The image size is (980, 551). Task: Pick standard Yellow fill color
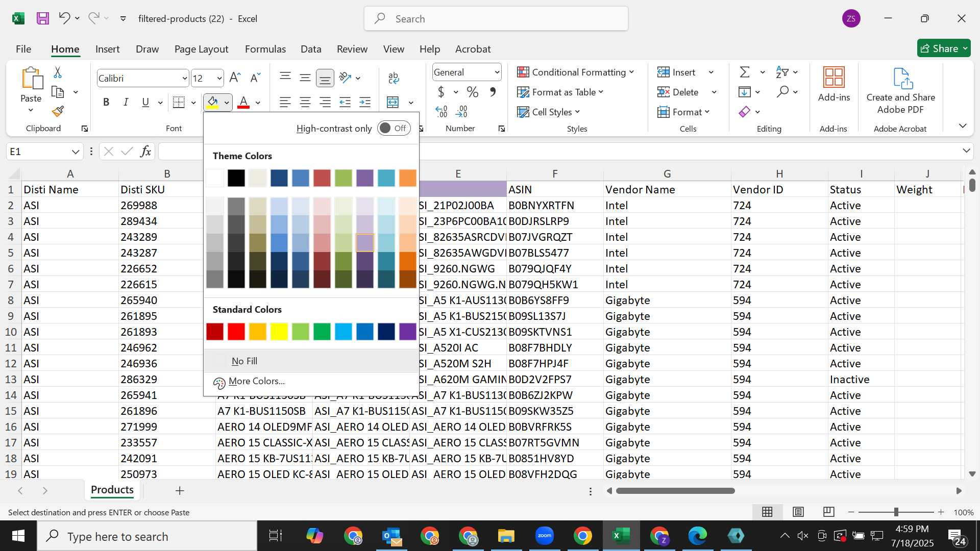coord(279,332)
